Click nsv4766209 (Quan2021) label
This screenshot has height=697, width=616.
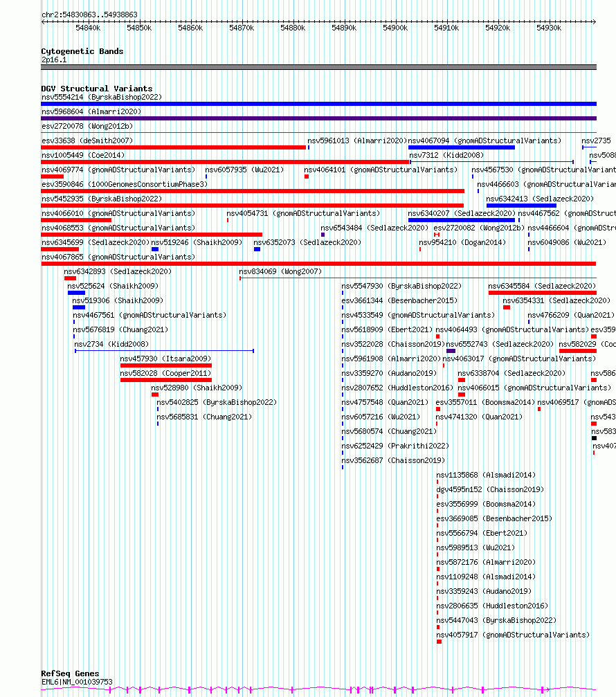coord(571,315)
